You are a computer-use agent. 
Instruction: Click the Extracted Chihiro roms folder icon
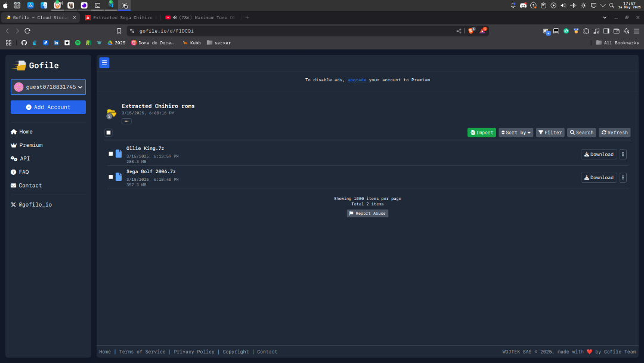tap(112, 113)
